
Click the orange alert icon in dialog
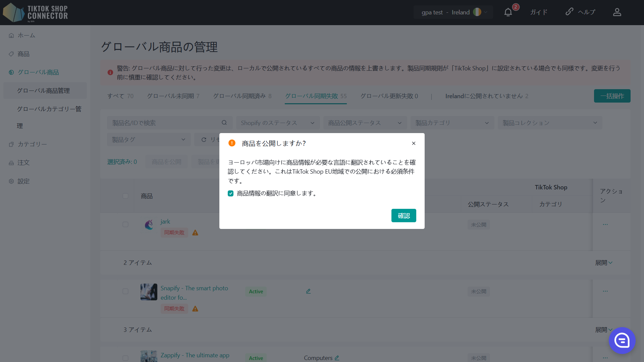[x=232, y=143]
